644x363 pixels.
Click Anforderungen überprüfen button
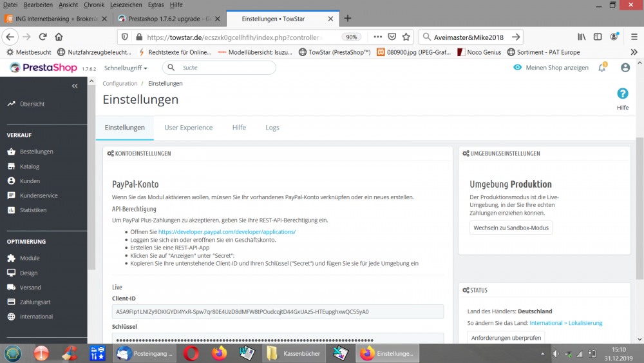coord(506,338)
